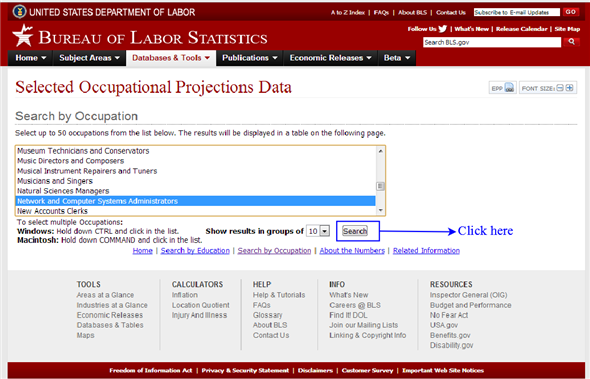The width and height of the screenshot is (590, 379).
Task: Open the Search by Occupation link
Action: [274, 251]
